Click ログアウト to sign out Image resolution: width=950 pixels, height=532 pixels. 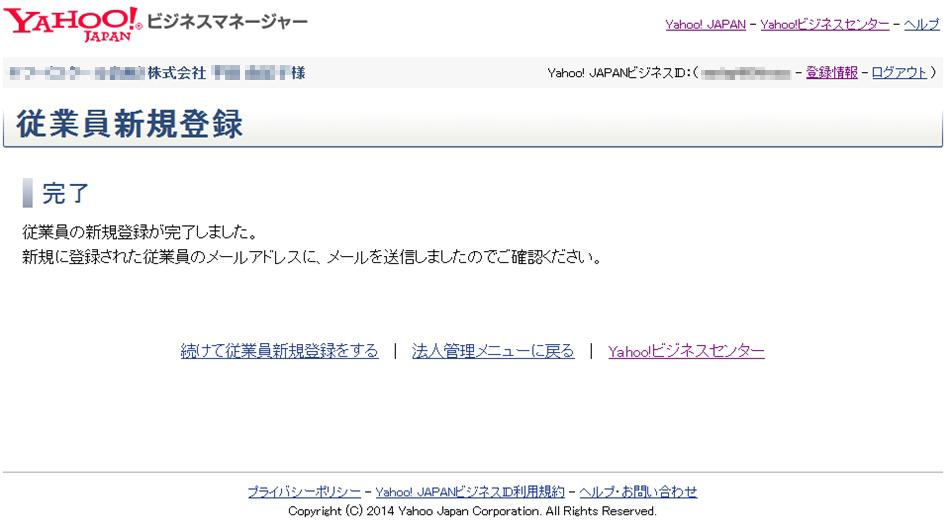coord(899,73)
